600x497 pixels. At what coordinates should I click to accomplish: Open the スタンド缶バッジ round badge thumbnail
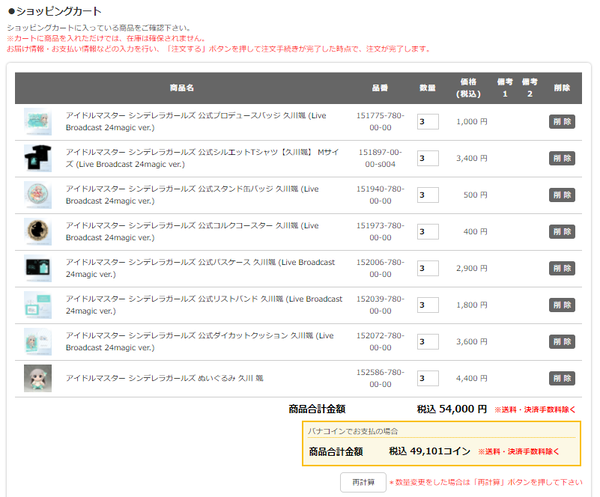point(38,195)
